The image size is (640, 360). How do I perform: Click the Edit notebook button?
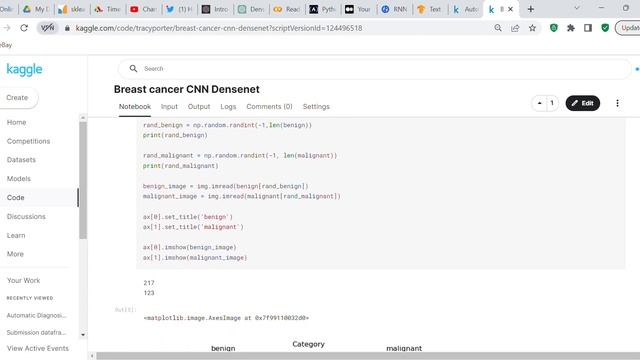[x=582, y=103]
